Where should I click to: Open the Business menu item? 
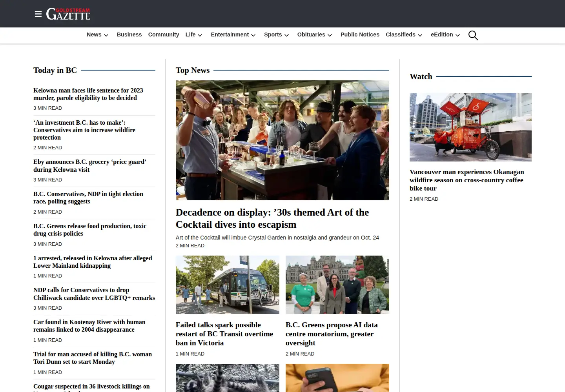point(129,34)
